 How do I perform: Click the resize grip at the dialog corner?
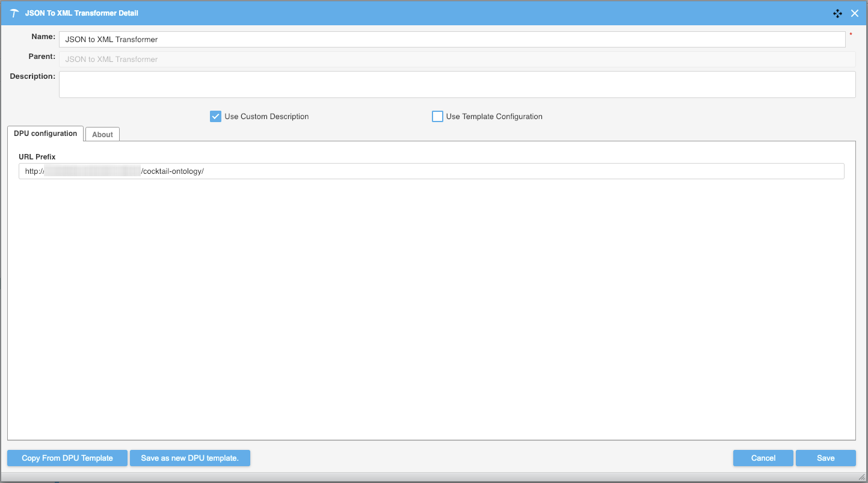(x=861, y=477)
